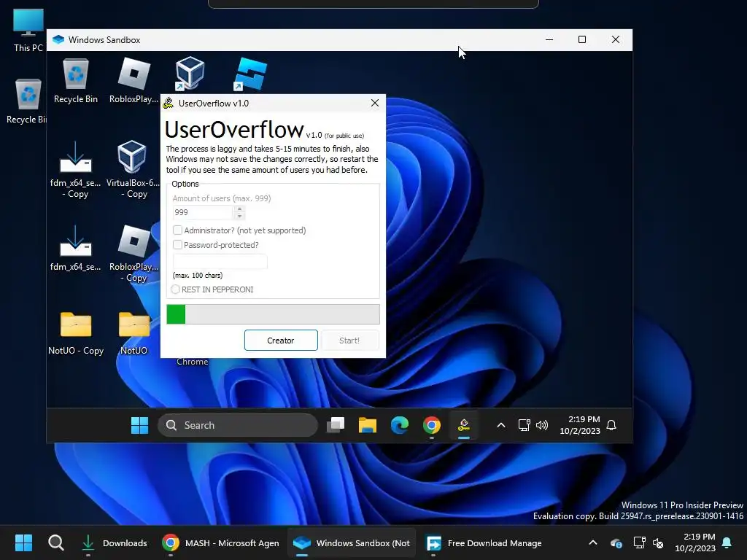Decrease amount of users with down arrow
Screen dimensions: 747x560
click(x=239, y=216)
